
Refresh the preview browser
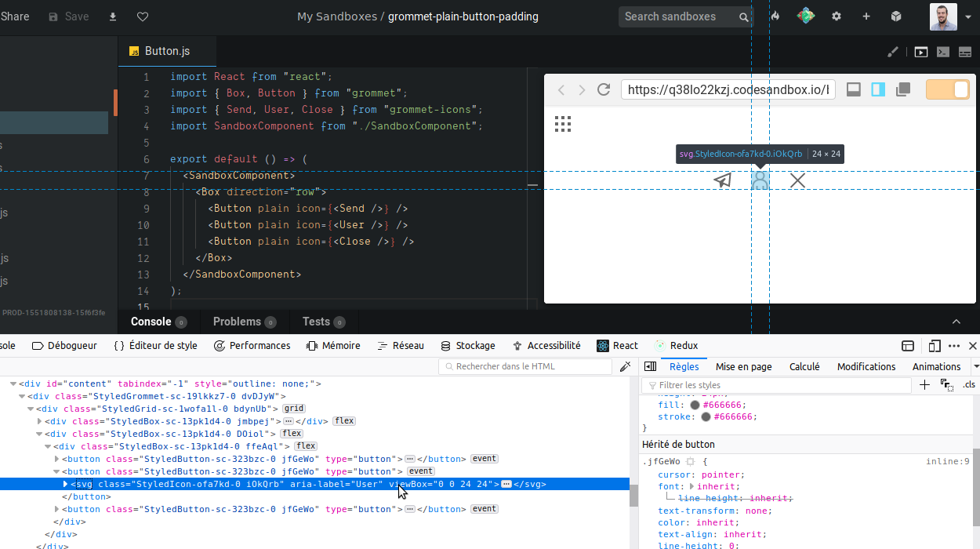[x=604, y=89]
